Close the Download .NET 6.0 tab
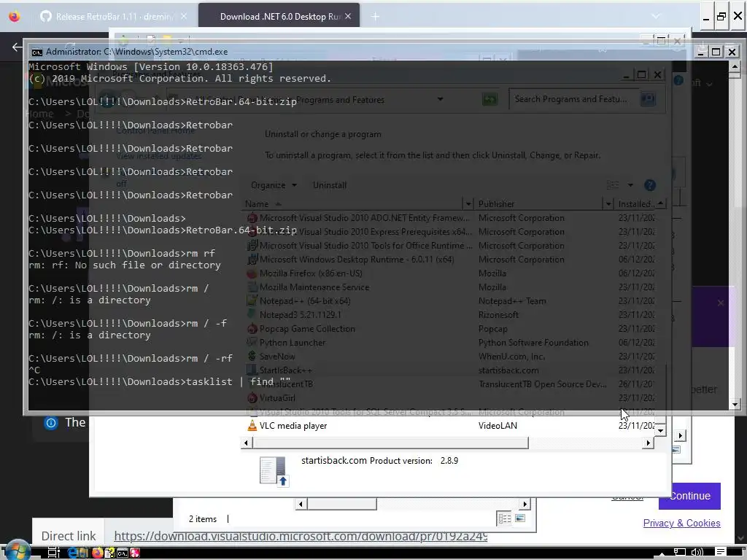 348,17
